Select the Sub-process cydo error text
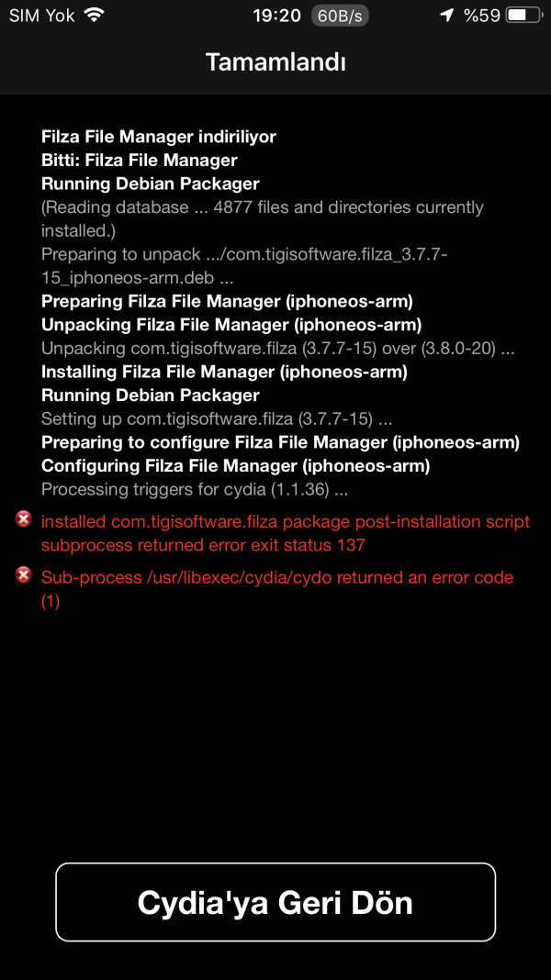The width and height of the screenshot is (551, 980). [275, 588]
